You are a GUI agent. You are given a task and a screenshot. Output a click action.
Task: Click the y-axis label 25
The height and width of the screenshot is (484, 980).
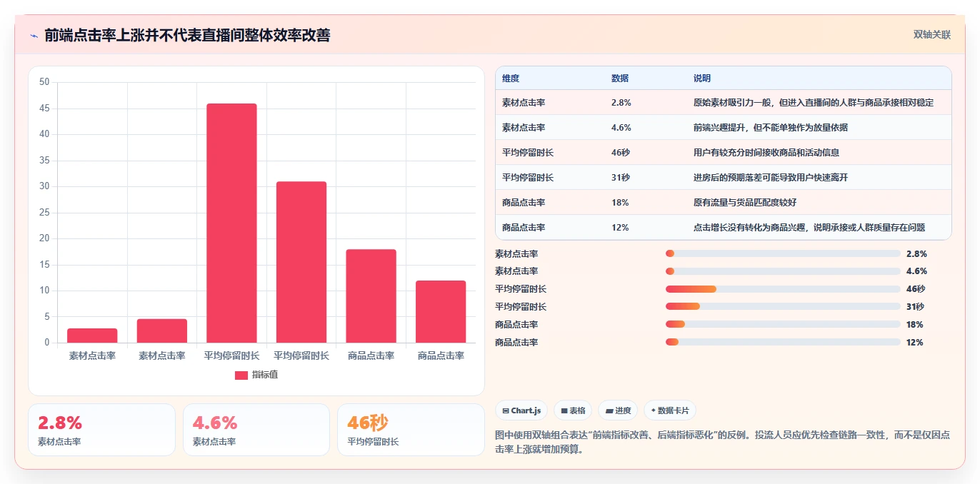tap(44, 213)
